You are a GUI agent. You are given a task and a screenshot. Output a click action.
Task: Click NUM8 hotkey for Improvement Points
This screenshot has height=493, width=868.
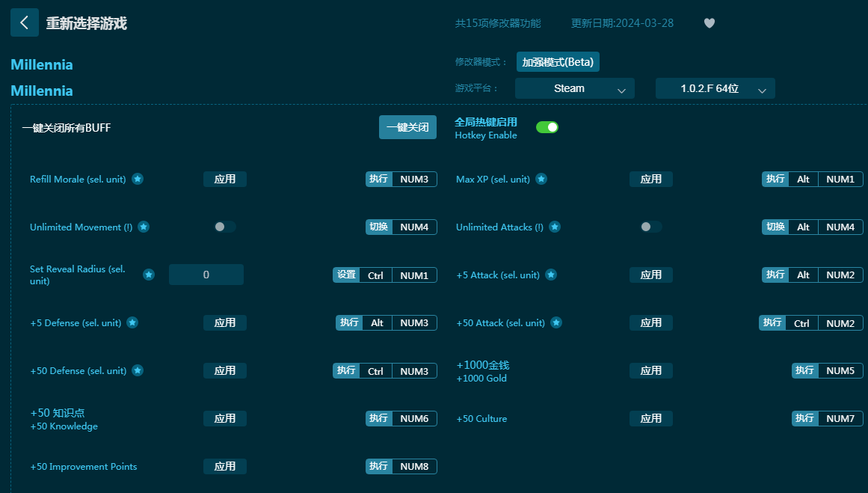(414, 466)
